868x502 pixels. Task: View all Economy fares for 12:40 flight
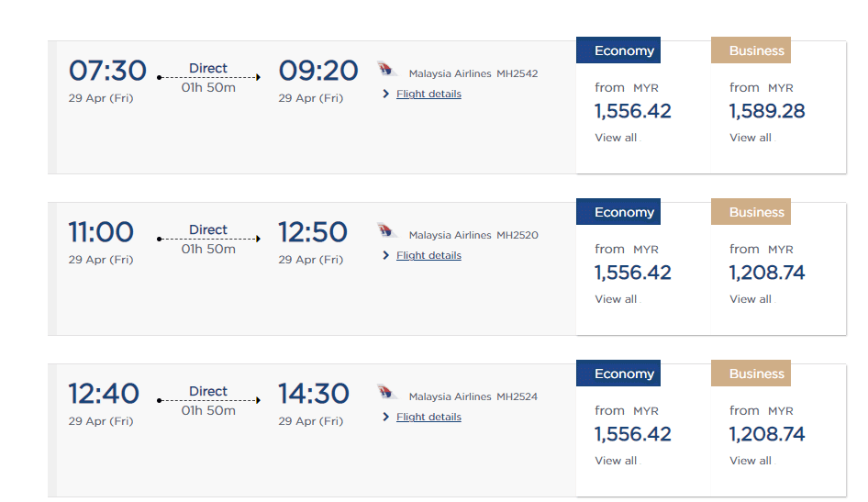coord(616,461)
